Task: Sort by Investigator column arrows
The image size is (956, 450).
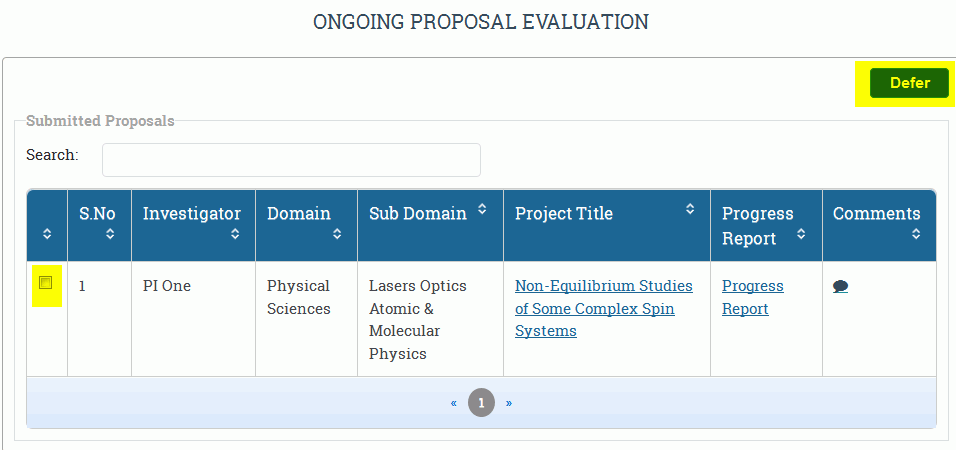Action: pyautogui.click(x=235, y=234)
